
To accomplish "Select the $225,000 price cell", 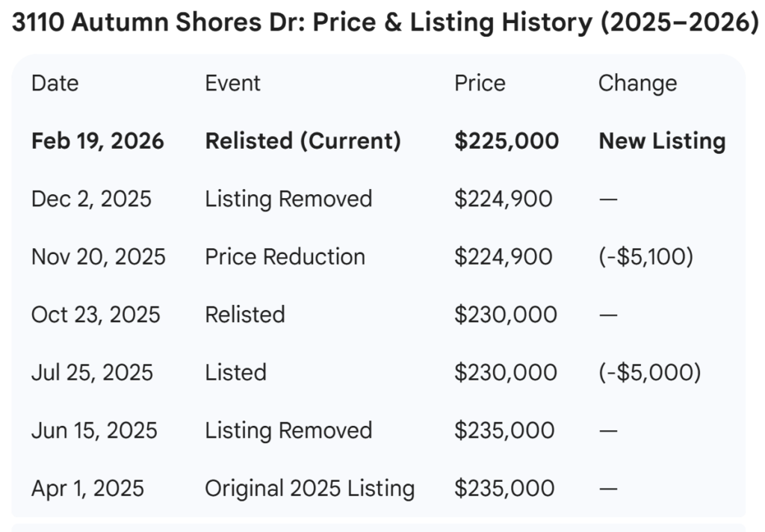I will coord(507,141).
